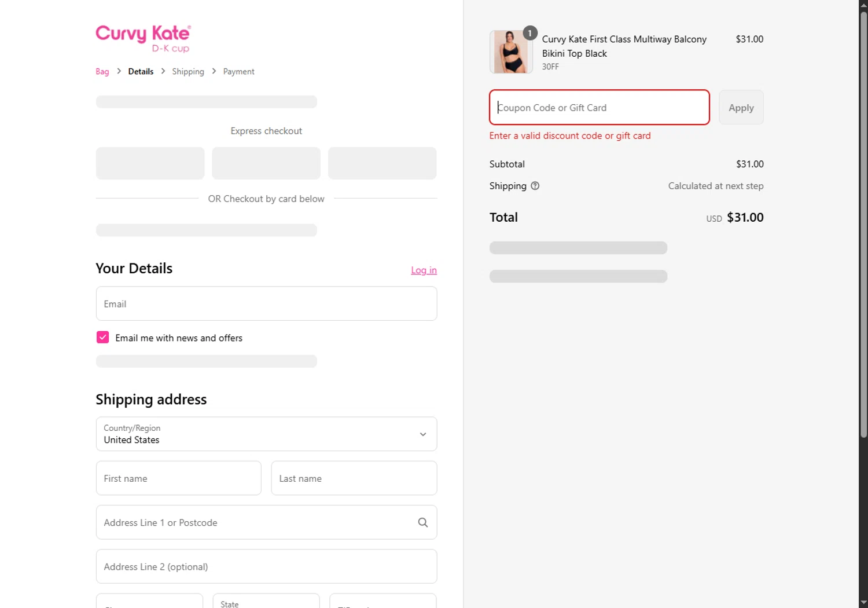
Task: Open the State dropdown
Action: [x=266, y=600]
